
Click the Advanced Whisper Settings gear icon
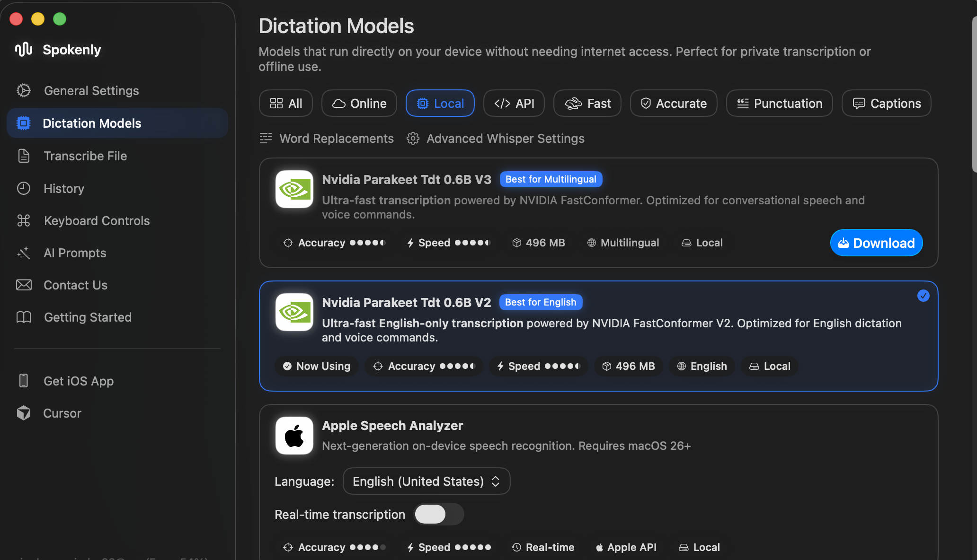413,139
